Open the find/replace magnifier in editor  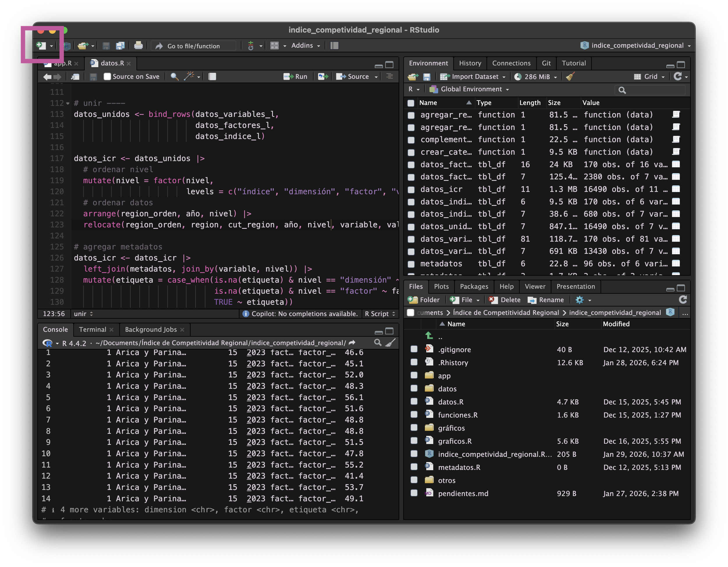(174, 77)
